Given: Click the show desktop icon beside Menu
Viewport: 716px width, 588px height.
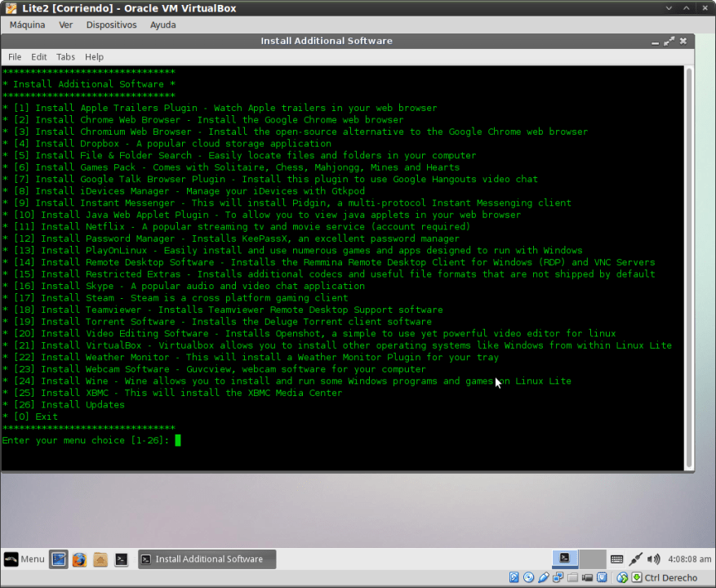Looking at the screenshot, I should pyautogui.click(x=58, y=559).
